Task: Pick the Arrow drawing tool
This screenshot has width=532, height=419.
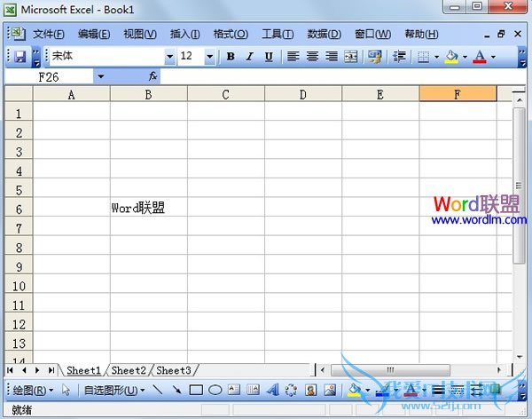Action: click(176, 390)
